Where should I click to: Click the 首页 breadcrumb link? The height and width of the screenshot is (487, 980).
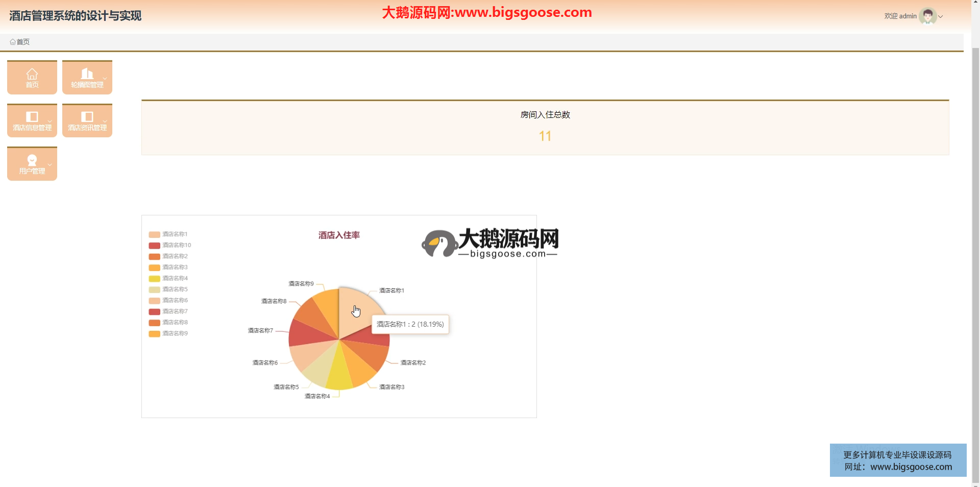click(23, 42)
